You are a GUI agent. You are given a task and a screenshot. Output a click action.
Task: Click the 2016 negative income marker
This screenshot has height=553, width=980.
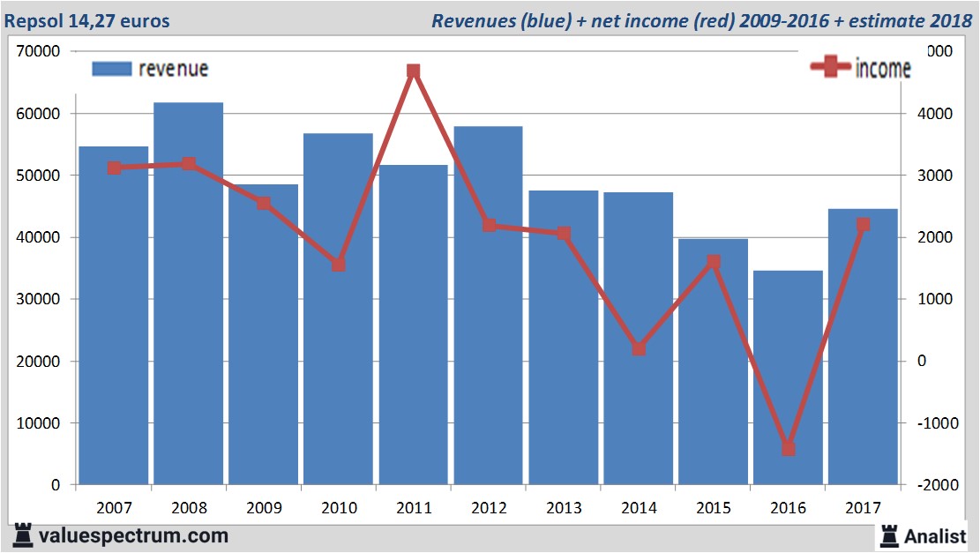788,449
